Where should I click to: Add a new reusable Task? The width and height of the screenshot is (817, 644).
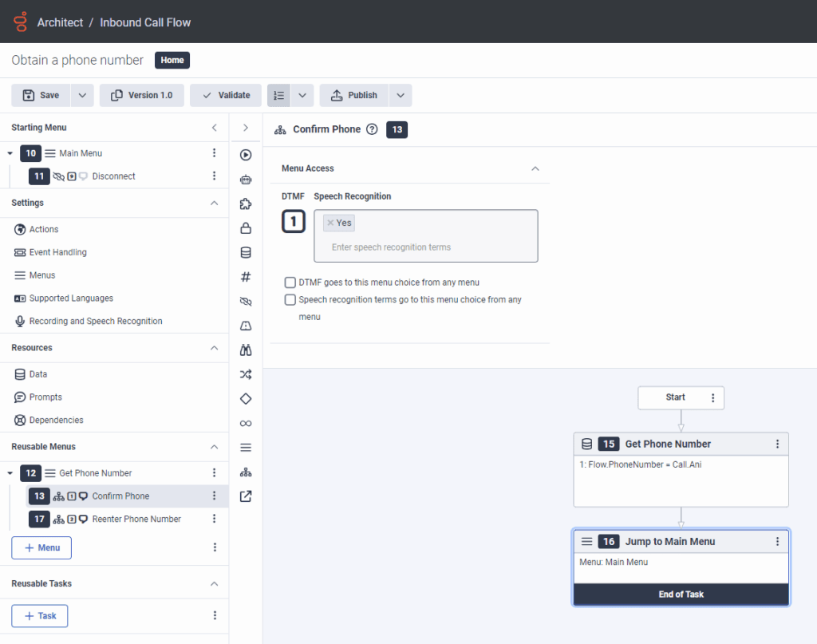[x=39, y=616]
